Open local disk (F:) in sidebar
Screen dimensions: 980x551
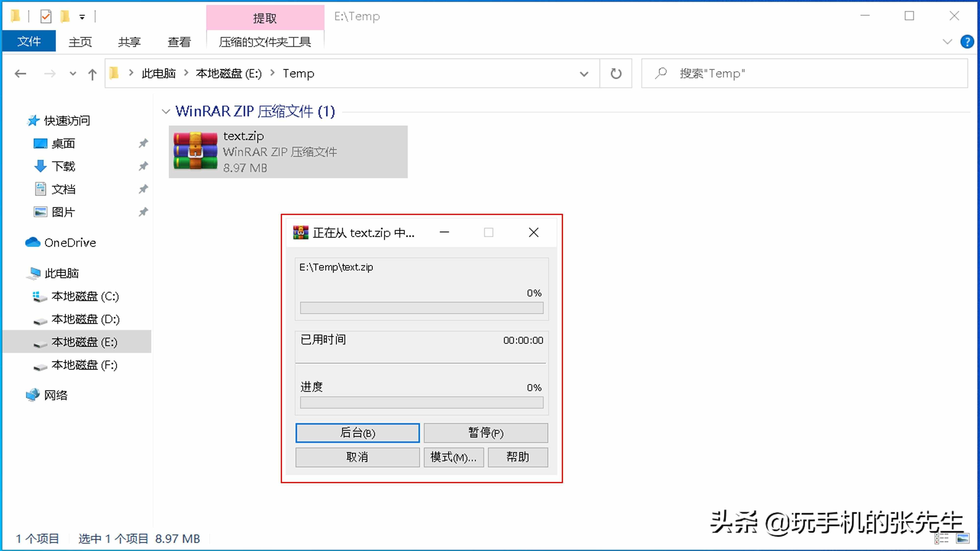[x=75, y=365]
